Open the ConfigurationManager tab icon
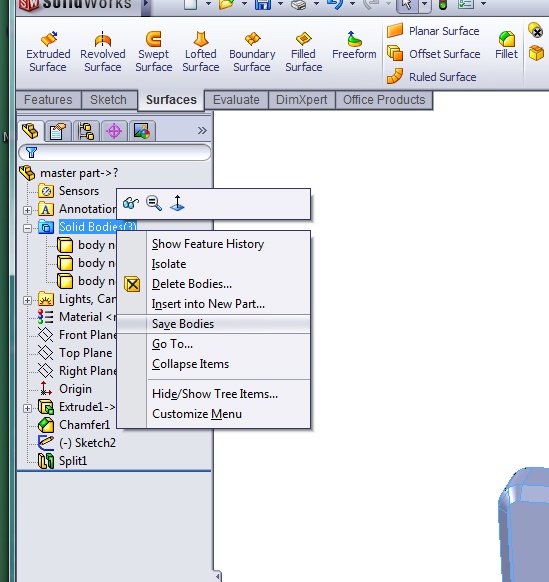 86,131
